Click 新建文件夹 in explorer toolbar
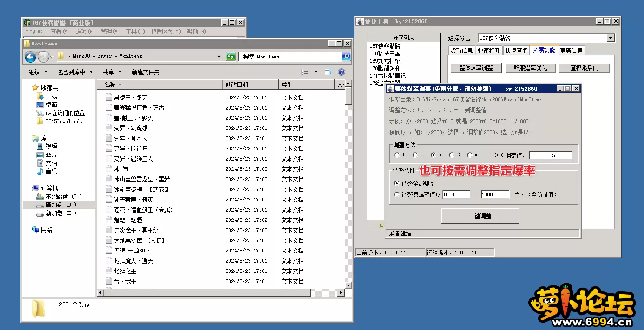Viewport: 644px width, 330px height. (x=145, y=72)
